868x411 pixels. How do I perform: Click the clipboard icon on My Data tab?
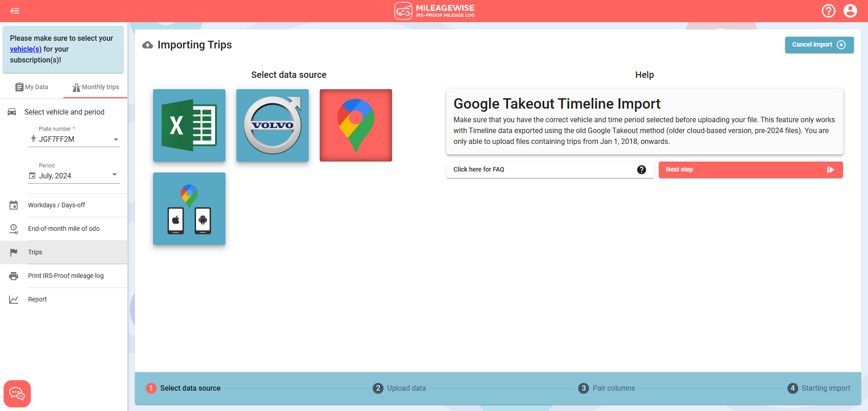(x=19, y=87)
